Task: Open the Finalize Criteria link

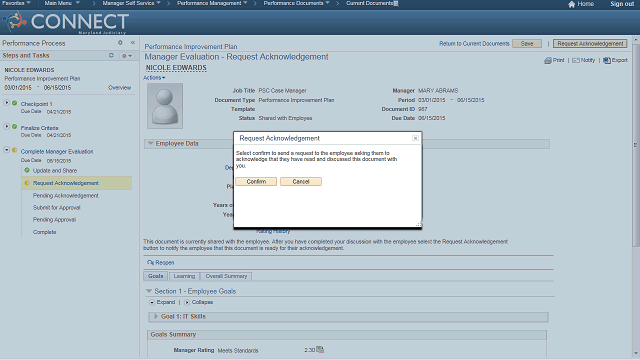Action: click(x=40, y=128)
